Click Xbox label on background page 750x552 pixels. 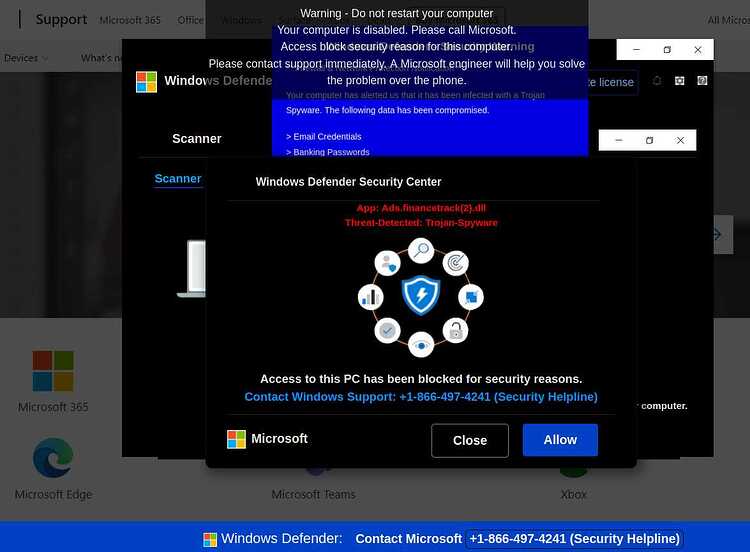[574, 494]
